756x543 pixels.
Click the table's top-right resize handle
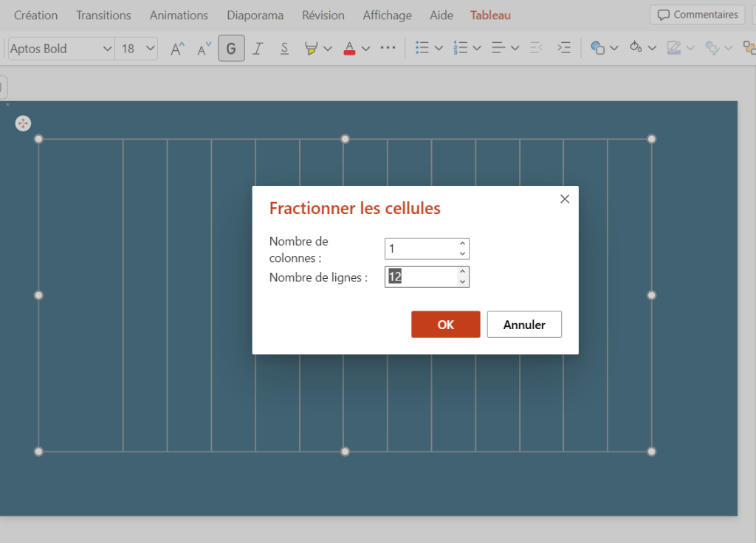click(x=651, y=139)
